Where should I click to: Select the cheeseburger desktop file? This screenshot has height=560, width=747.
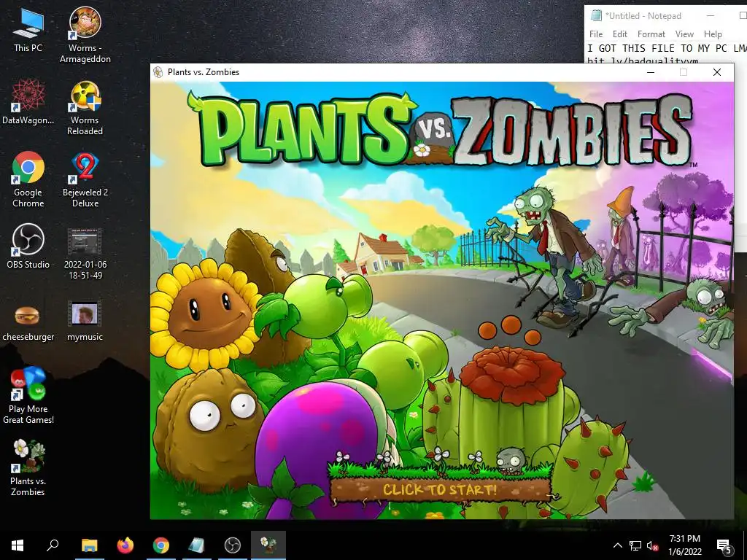(x=28, y=322)
